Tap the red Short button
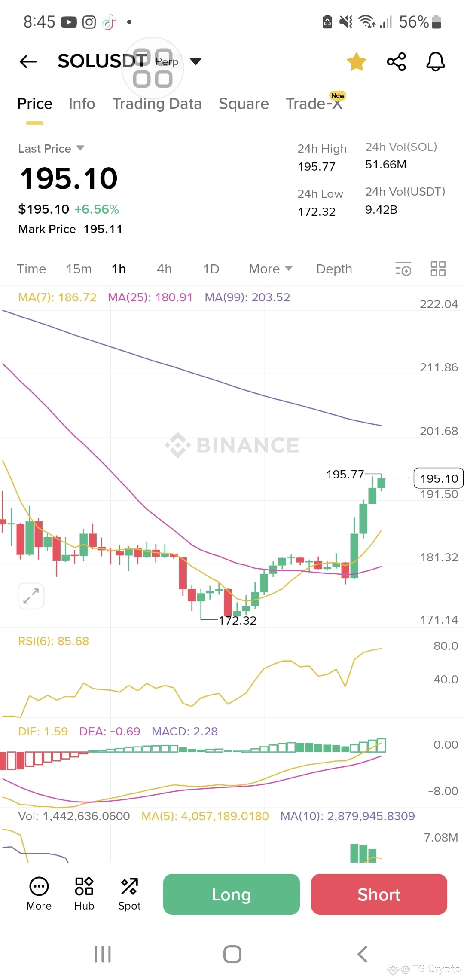 point(379,894)
